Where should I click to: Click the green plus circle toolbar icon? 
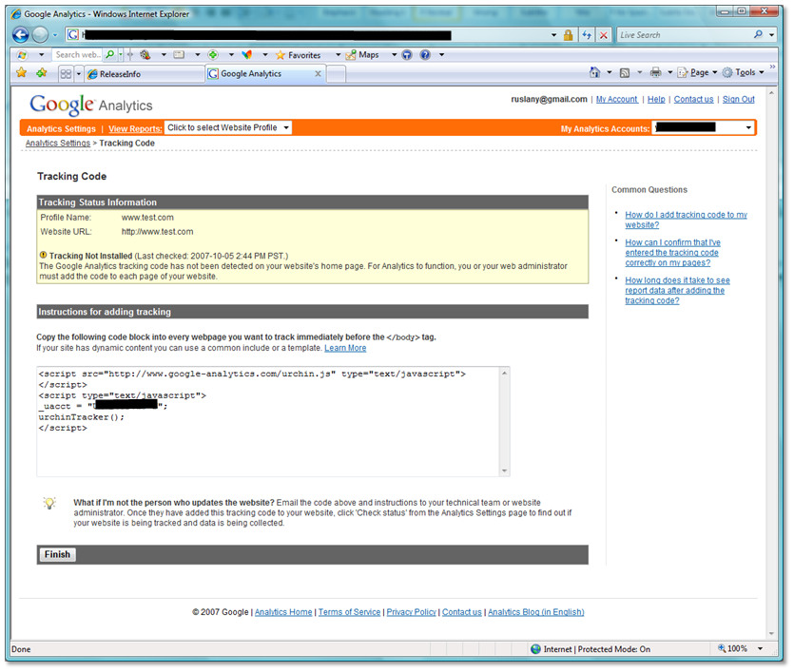[213, 54]
